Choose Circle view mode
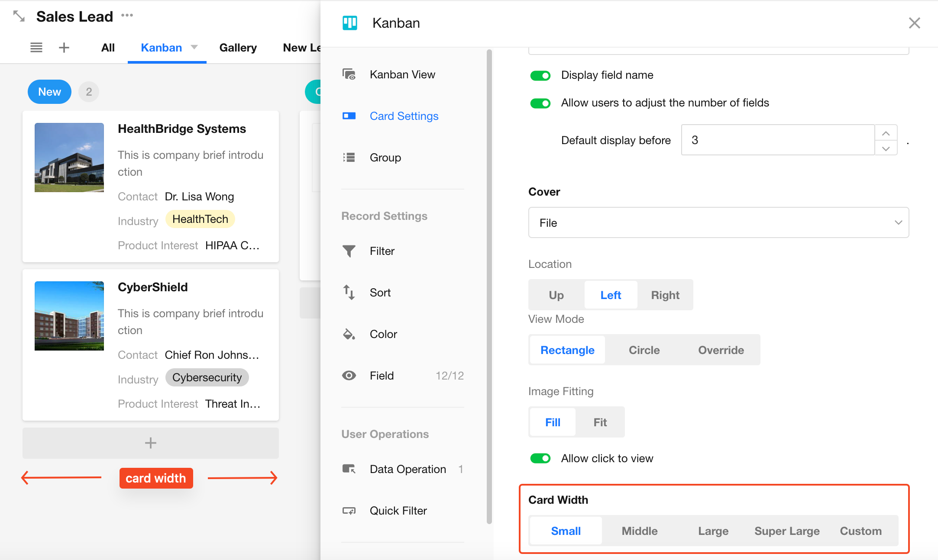 pyautogui.click(x=644, y=350)
